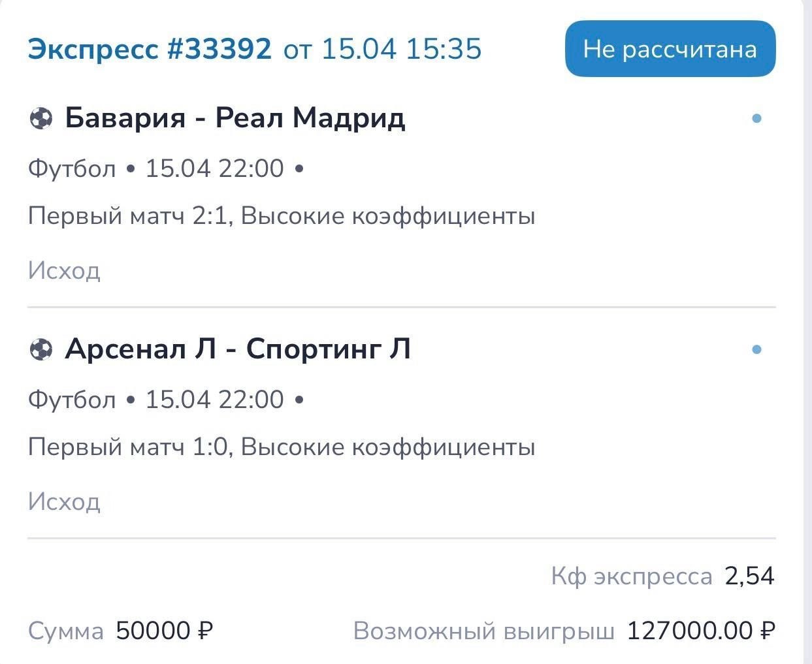
Task: Open the Бавария - Реал Мадрид match
Action: click(x=235, y=118)
